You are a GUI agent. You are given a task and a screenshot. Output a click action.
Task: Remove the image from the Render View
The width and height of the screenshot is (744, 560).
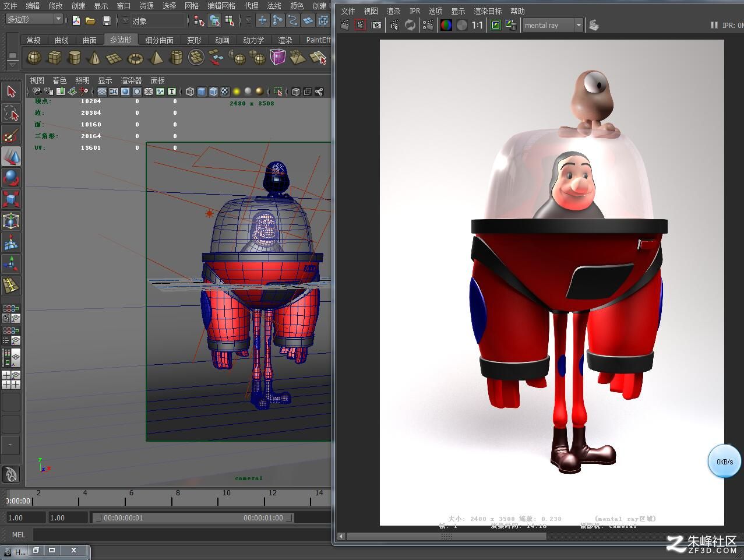[x=511, y=25]
